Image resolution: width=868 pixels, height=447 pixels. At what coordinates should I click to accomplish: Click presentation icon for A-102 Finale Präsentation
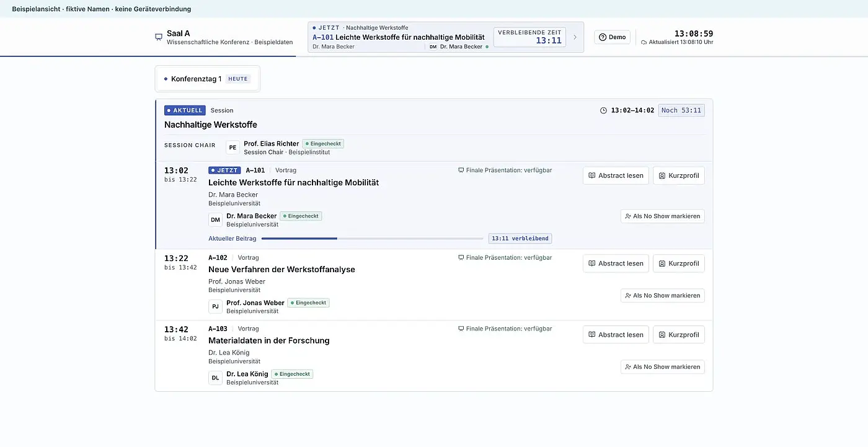(x=461, y=258)
